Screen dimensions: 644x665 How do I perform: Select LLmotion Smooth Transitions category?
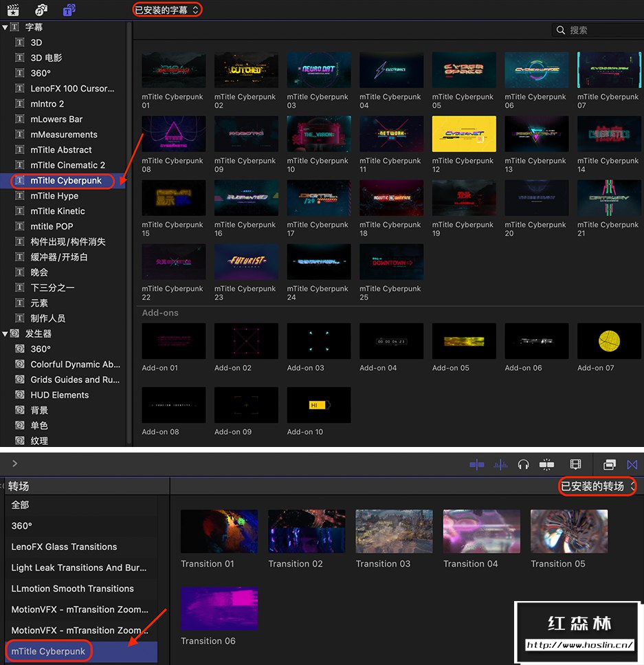click(x=72, y=589)
